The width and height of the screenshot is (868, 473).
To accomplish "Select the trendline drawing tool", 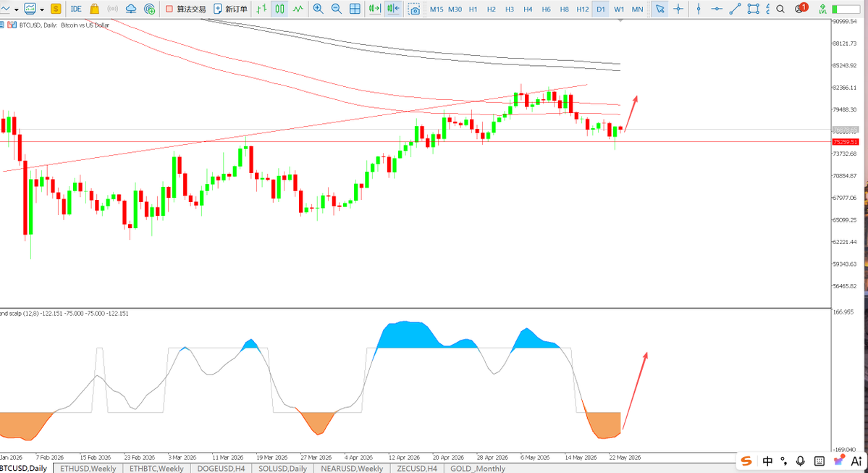I will [735, 9].
